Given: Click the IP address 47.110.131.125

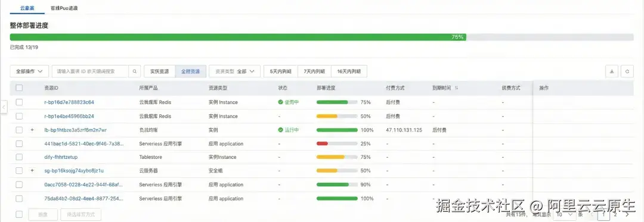Looking at the screenshot, I should [404, 130].
